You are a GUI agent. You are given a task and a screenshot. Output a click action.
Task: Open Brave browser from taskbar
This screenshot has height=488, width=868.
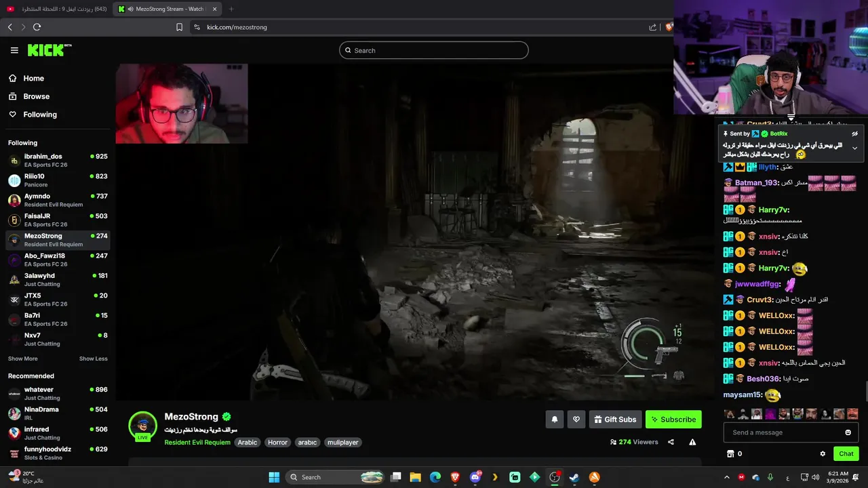coord(455,477)
